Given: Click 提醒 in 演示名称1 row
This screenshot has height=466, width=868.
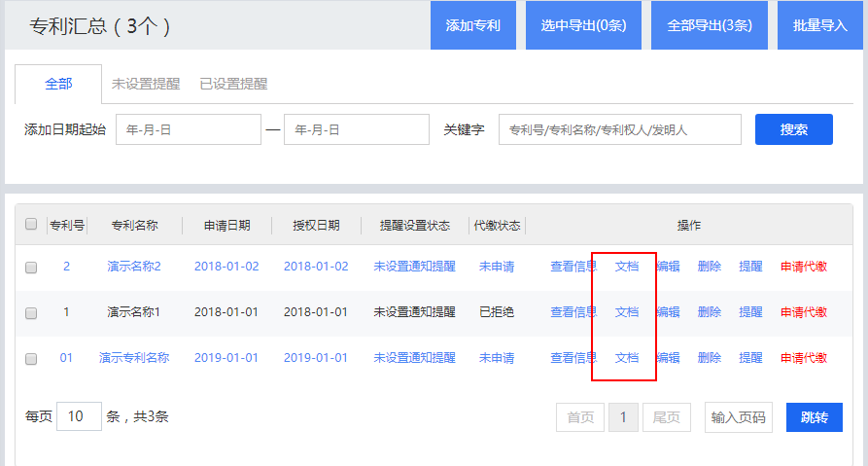Looking at the screenshot, I should pyautogui.click(x=750, y=312).
